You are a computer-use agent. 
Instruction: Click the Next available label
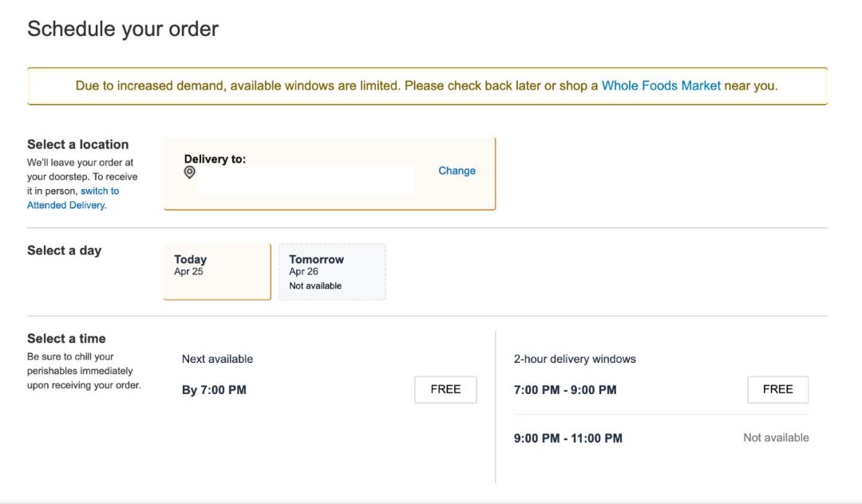[x=217, y=359]
